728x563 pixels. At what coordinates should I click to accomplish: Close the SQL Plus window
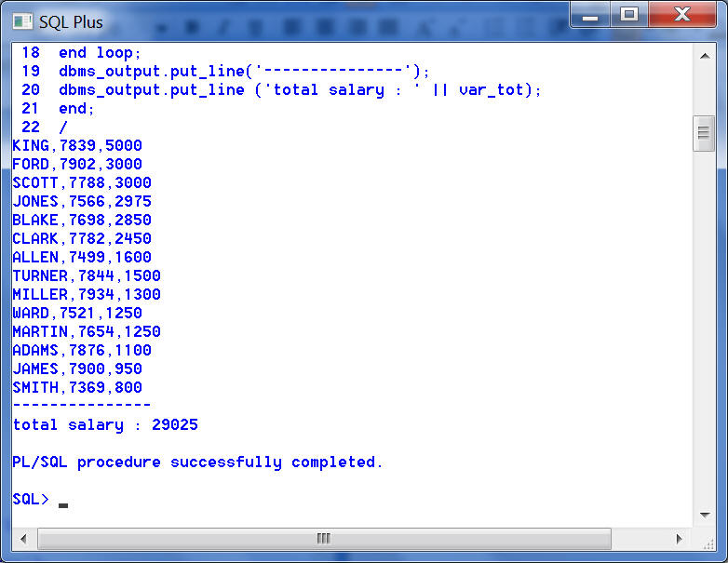point(682,15)
